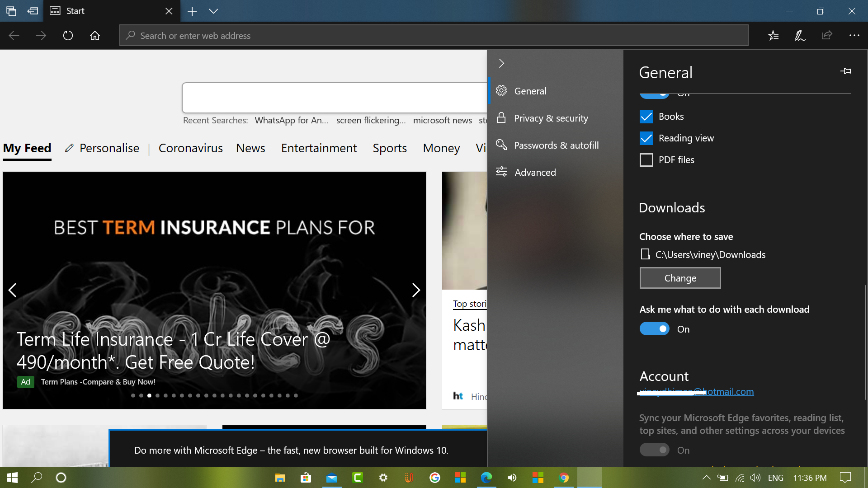Click the Home button icon
Image resolution: width=868 pixels, height=488 pixels.
click(x=94, y=35)
